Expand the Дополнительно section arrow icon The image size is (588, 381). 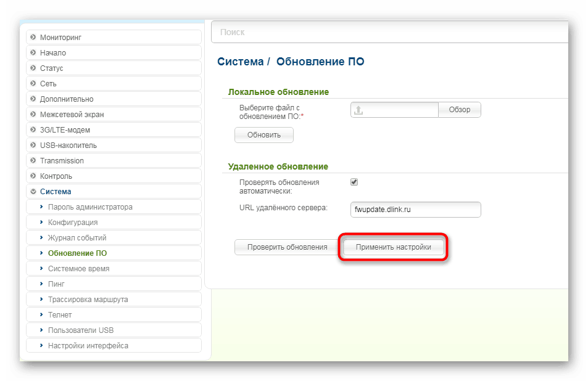point(33,99)
